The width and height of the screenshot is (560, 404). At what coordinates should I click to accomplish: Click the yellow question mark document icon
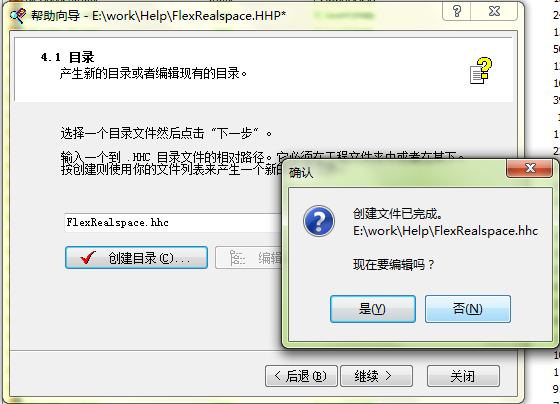point(481,70)
